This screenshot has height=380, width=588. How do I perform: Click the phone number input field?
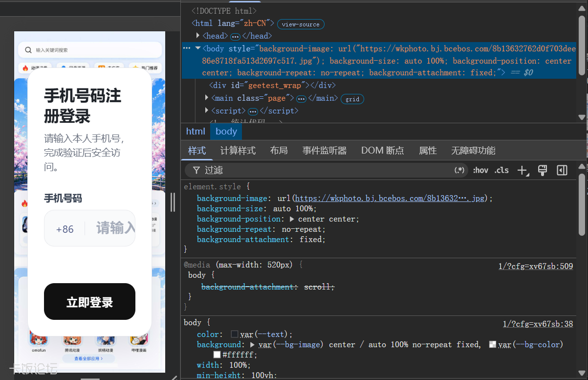[89, 228]
